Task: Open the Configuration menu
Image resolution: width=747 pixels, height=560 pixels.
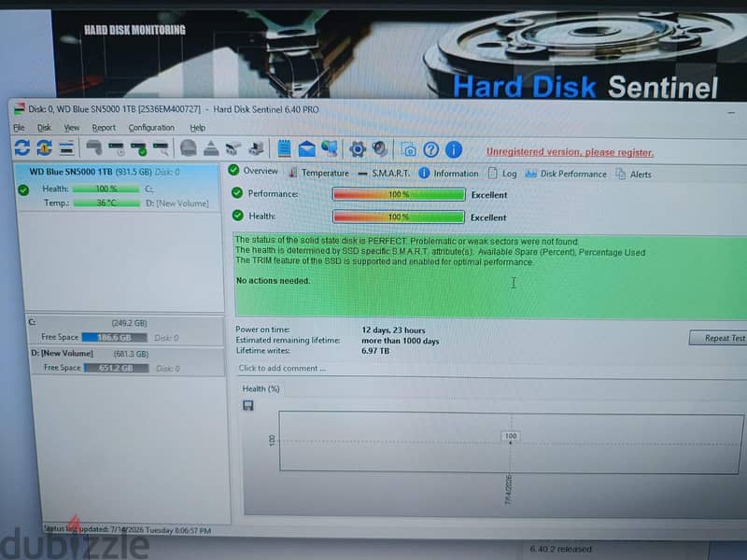Action: point(151,128)
